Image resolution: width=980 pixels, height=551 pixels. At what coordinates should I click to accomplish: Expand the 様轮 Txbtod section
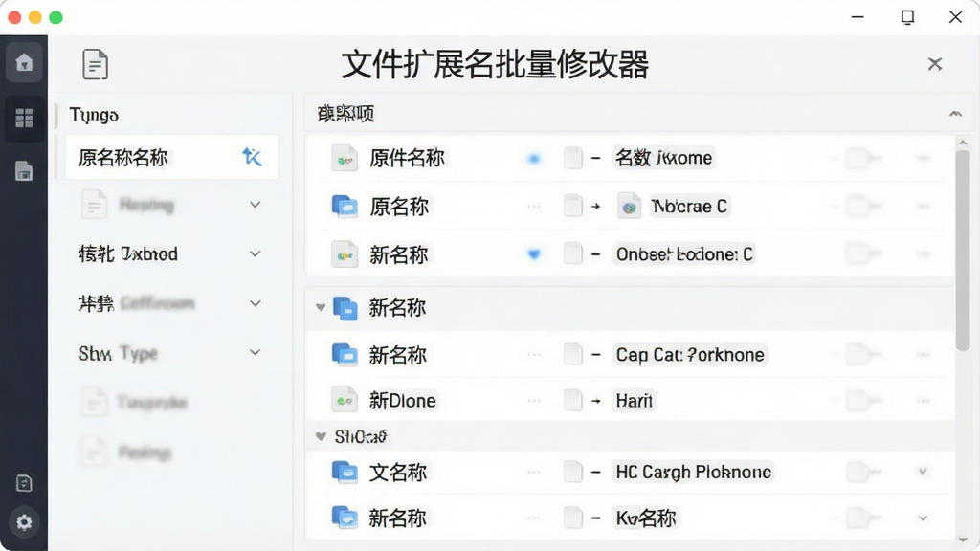point(255,253)
